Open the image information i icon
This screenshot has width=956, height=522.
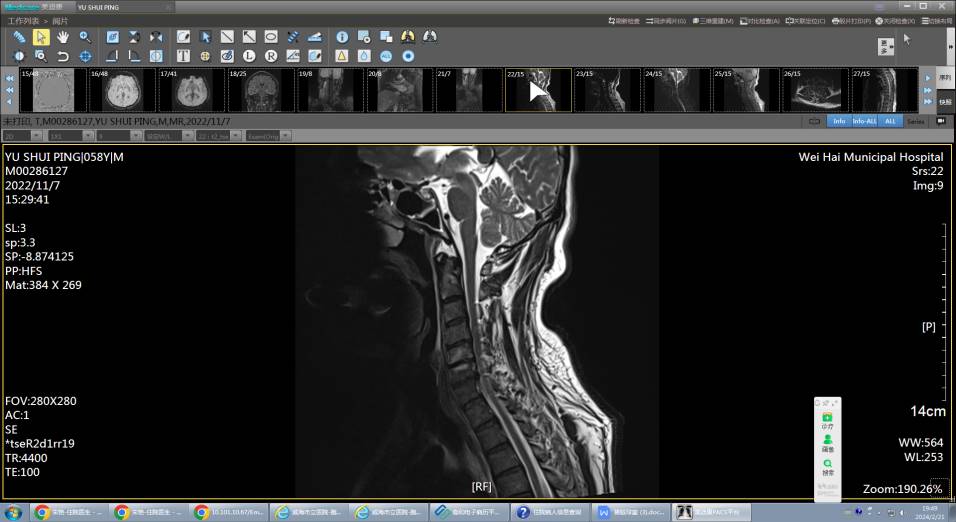click(x=342, y=37)
